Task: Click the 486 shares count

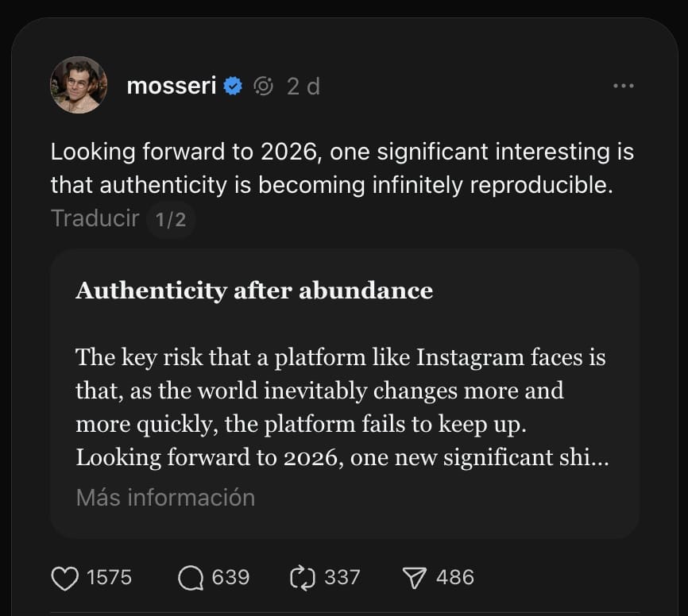Action: (x=454, y=577)
